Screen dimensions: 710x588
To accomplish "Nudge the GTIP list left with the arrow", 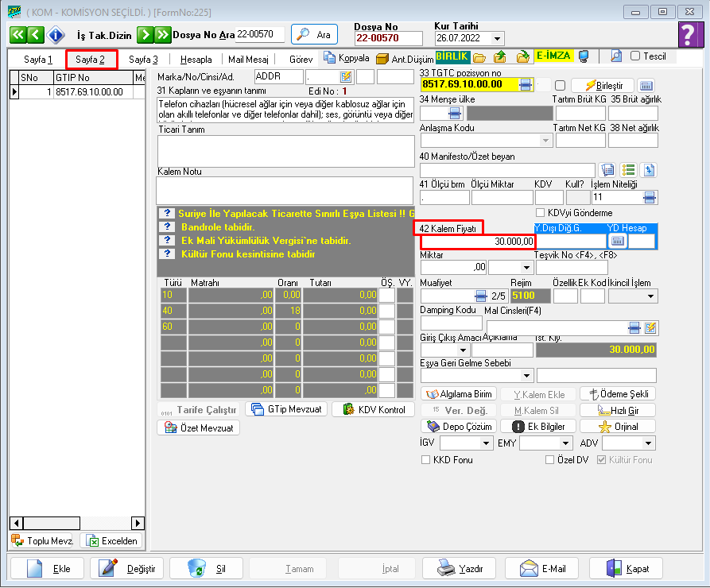I will [x=17, y=524].
